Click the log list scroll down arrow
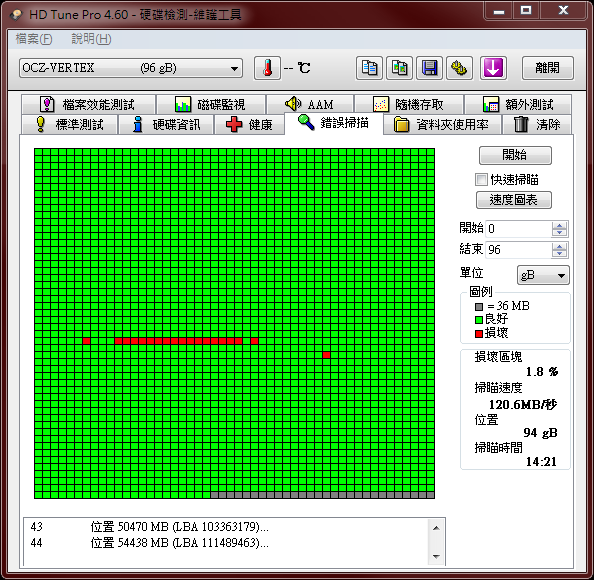Screen dimensions: 594x580 tap(436, 556)
